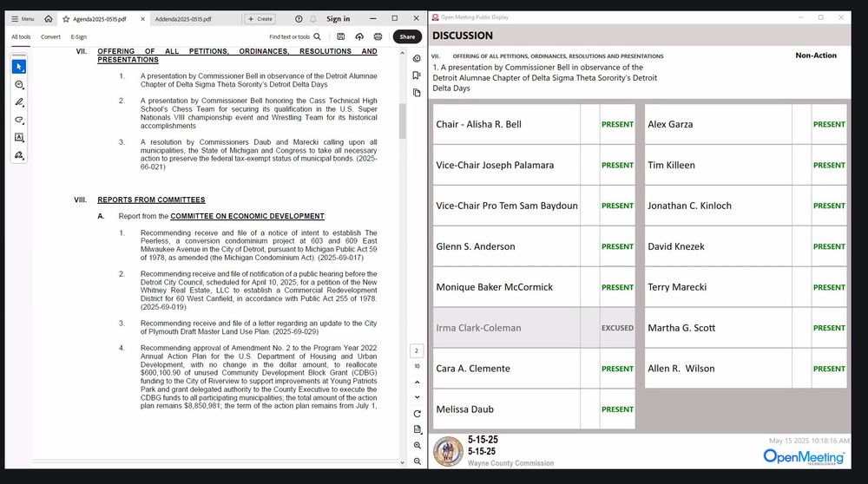
Task: Pick the highlight pen tool
Action: tap(19, 102)
